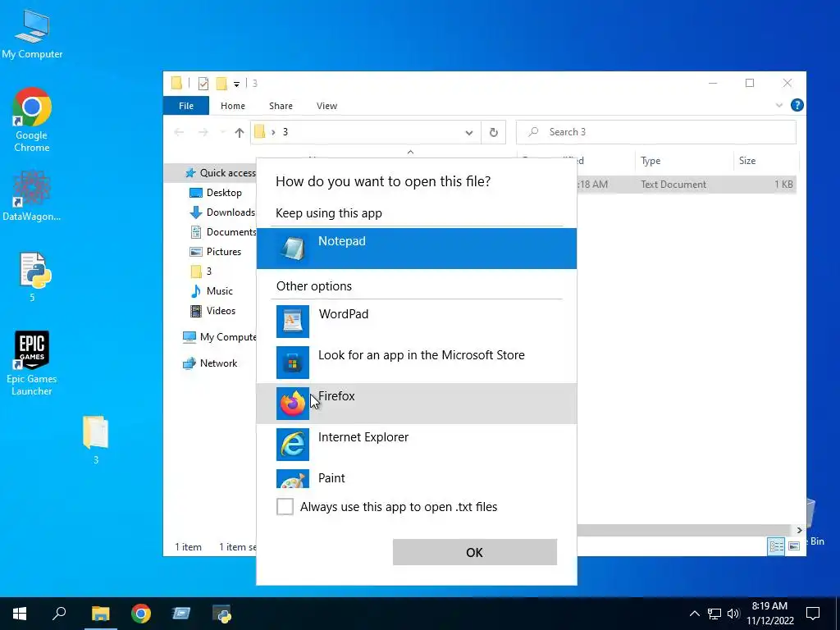This screenshot has width=840, height=630.
Task: Open the Epic Games Launcher desktop shortcut
Action: point(32,363)
